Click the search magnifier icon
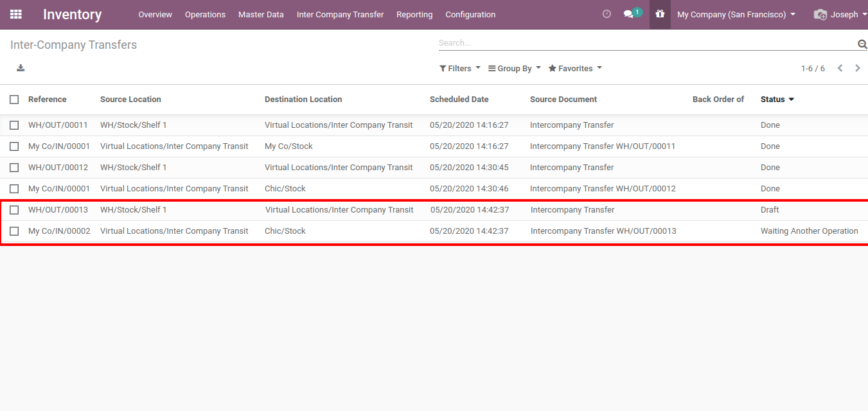Viewport: 868px width, 411px height. (862, 44)
